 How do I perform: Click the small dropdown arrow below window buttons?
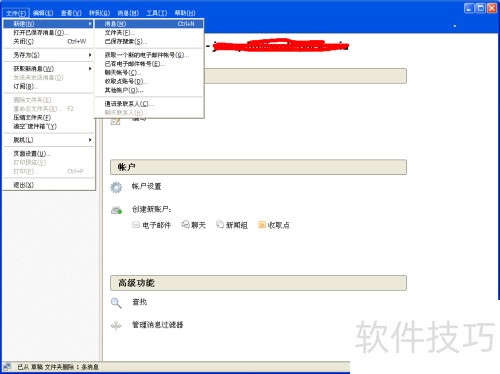[x=454, y=26]
